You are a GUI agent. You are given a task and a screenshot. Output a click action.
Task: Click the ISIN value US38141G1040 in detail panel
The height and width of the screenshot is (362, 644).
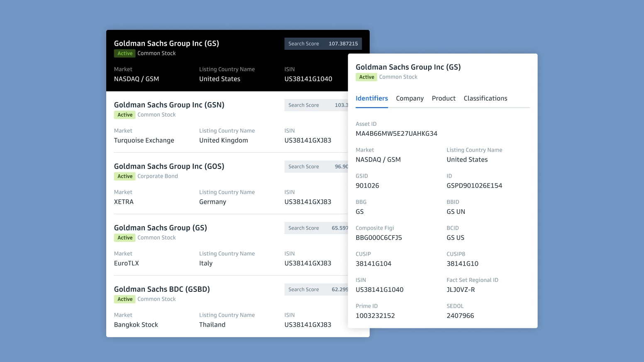[379, 290]
